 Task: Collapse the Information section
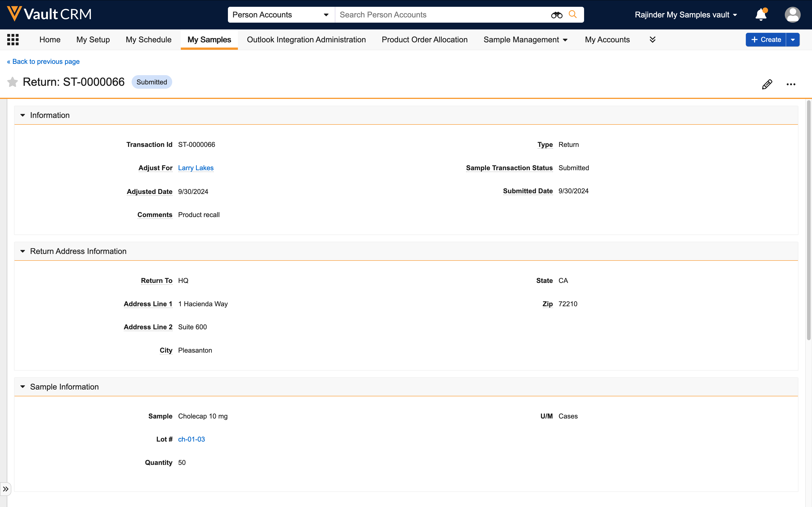tap(22, 115)
